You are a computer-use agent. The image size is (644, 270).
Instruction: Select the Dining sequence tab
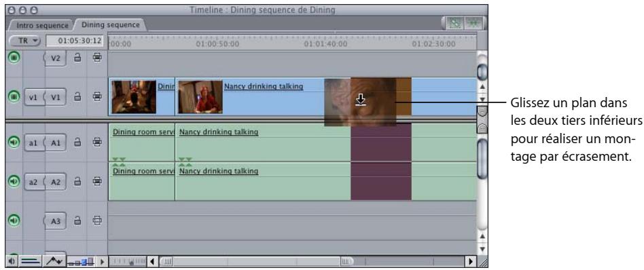coord(110,24)
